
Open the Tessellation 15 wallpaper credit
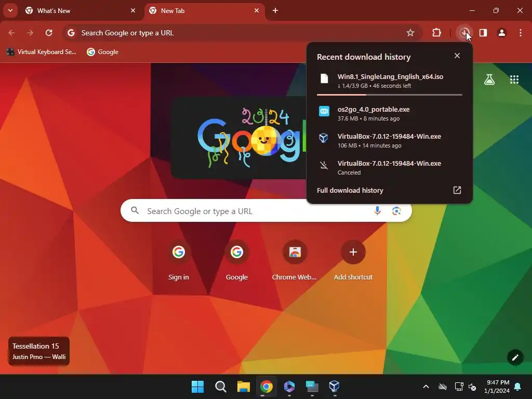click(38, 351)
